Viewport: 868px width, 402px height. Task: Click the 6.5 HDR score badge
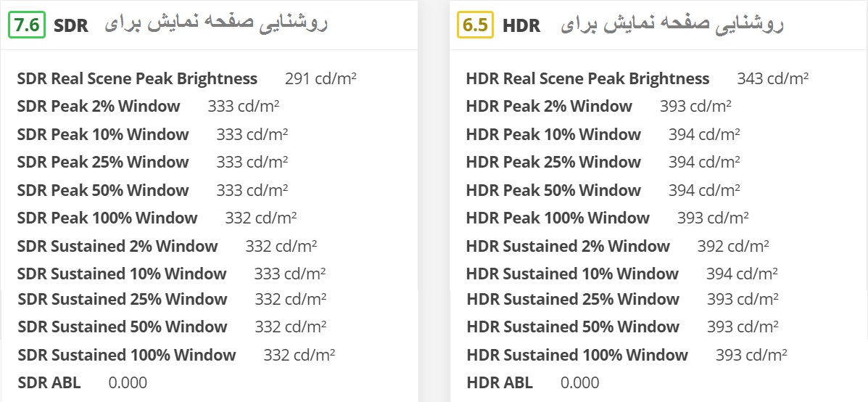coord(475,25)
